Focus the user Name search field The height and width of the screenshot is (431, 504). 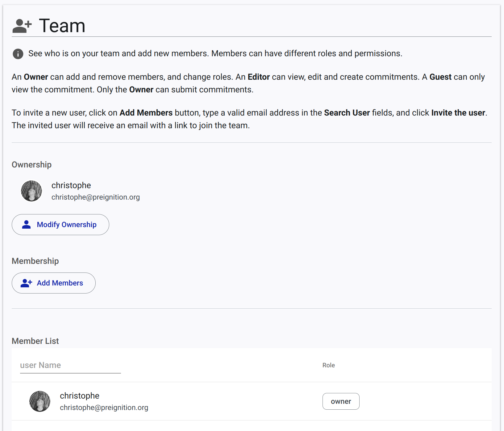click(x=70, y=366)
